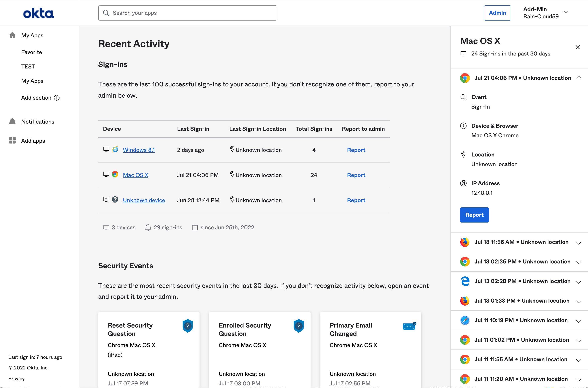Click the plus icon beside Add section

click(x=57, y=98)
